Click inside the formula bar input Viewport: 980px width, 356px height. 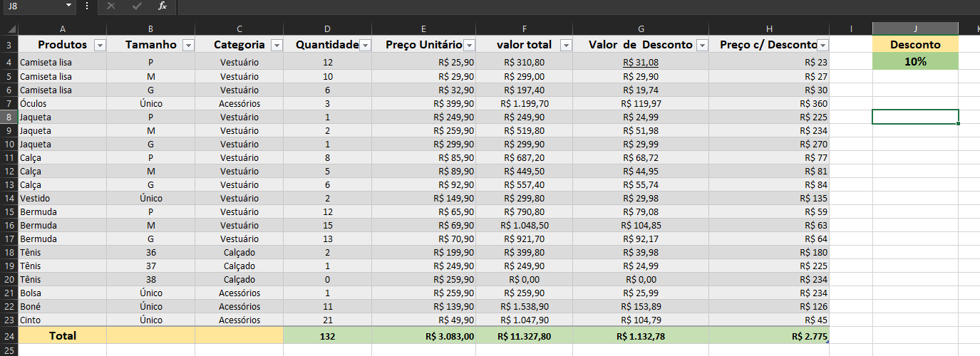pos(570,6)
